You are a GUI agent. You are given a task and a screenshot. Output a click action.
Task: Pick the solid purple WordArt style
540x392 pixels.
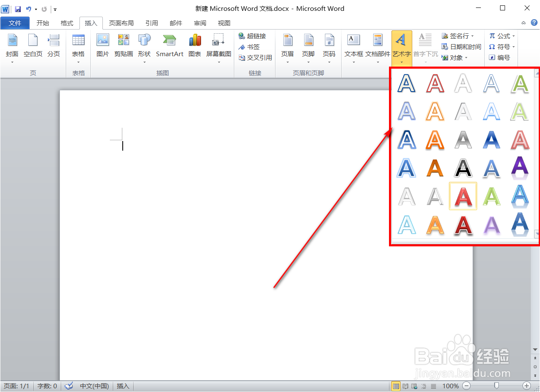tap(520, 168)
